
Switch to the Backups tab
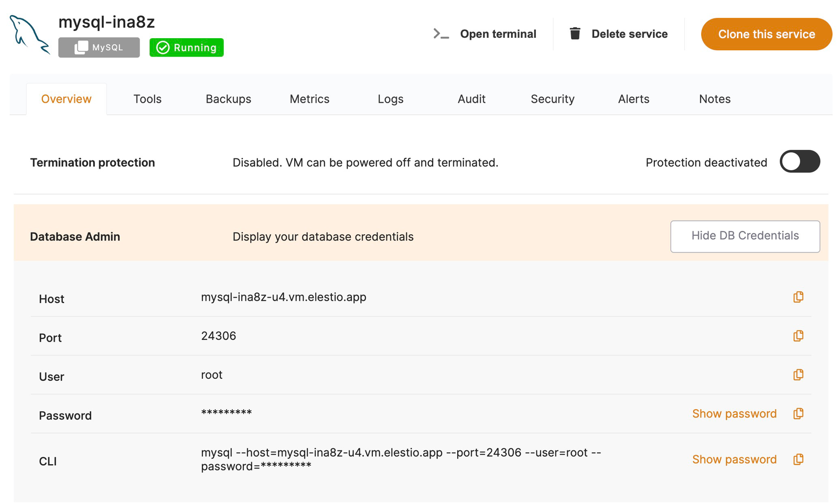tap(228, 98)
